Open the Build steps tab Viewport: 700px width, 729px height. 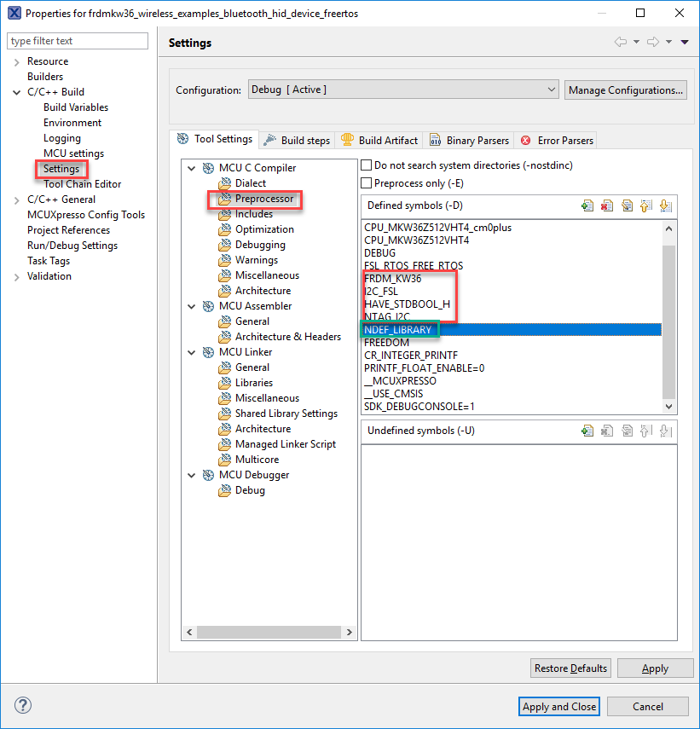pyautogui.click(x=297, y=141)
